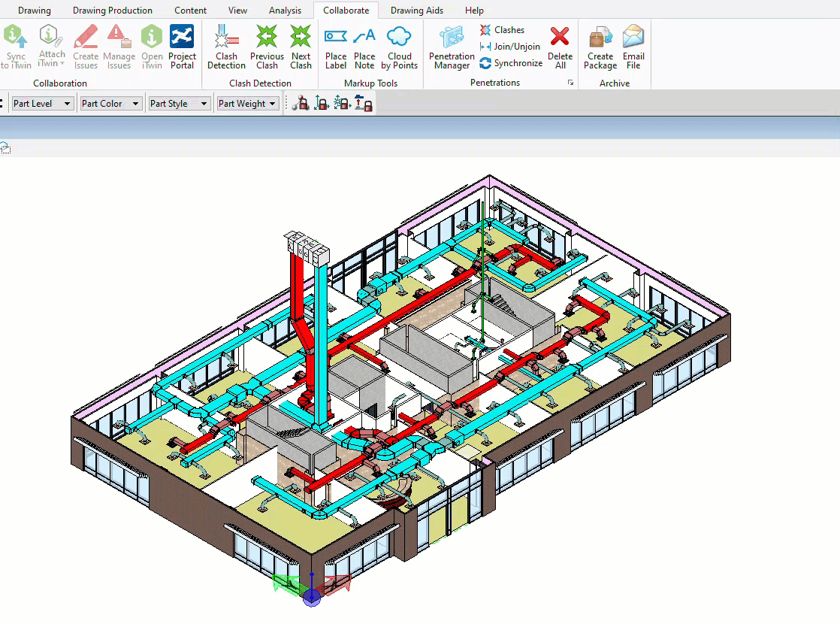The image size is (840, 624).
Task: Click Create Package in Archive group
Action: (x=600, y=47)
